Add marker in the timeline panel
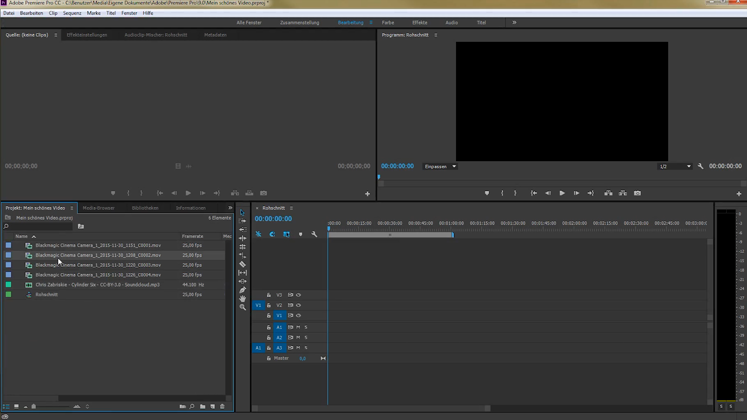747x420 pixels. click(x=300, y=234)
